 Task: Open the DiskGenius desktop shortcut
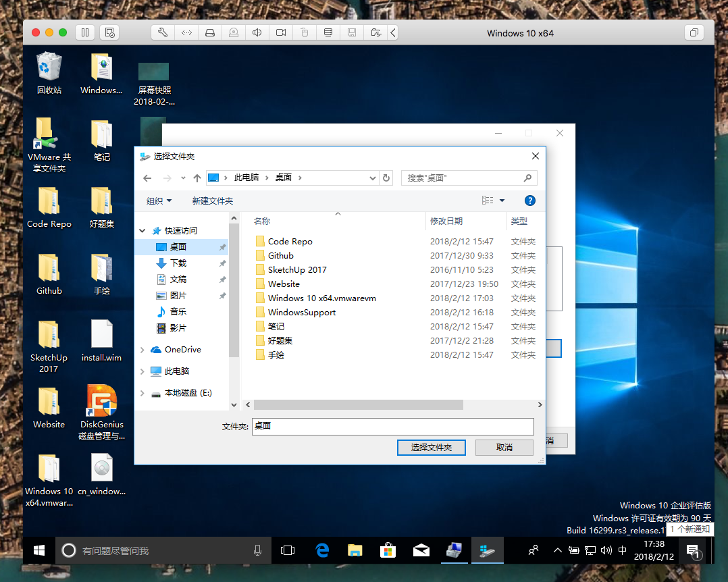tap(102, 402)
